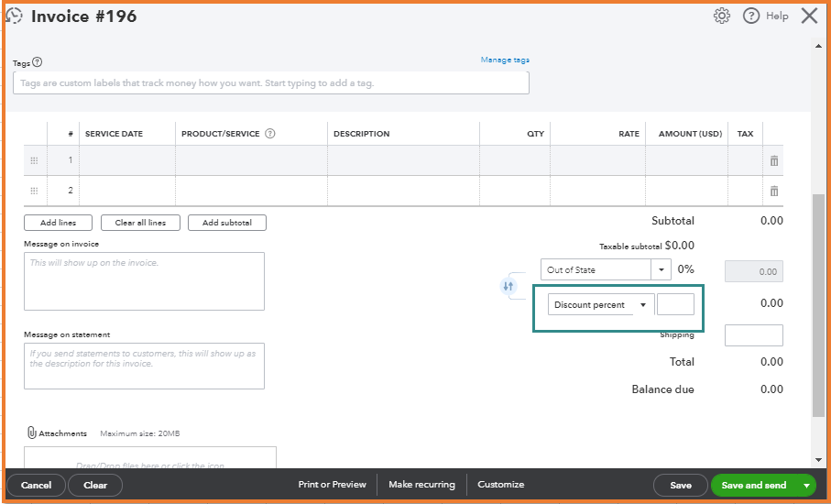Click the Product/Service help icon
The width and height of the screenshot is (831, 504).
(x=270, y=134)
